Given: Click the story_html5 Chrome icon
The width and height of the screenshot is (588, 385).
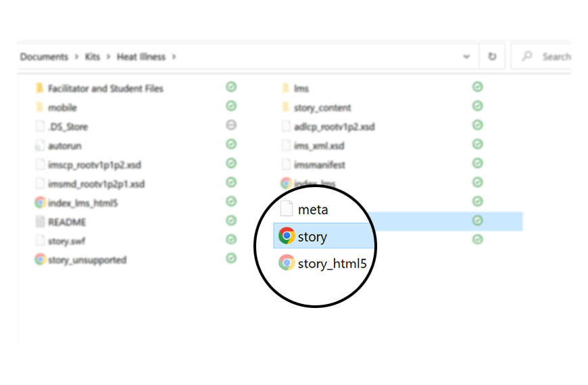Looking at the screenshot, I should pyautogui.click(x=287, y=263).
